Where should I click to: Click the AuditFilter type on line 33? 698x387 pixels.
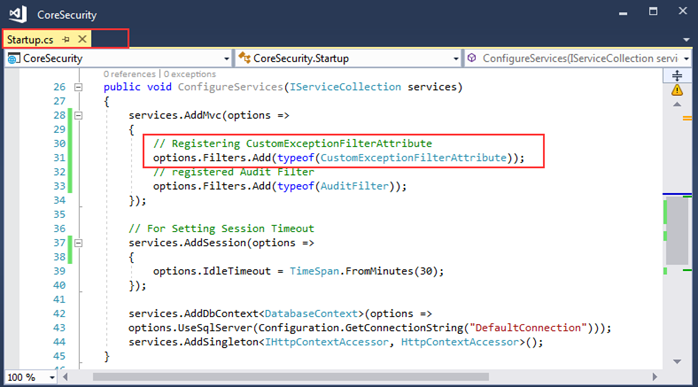click(354, 186)
